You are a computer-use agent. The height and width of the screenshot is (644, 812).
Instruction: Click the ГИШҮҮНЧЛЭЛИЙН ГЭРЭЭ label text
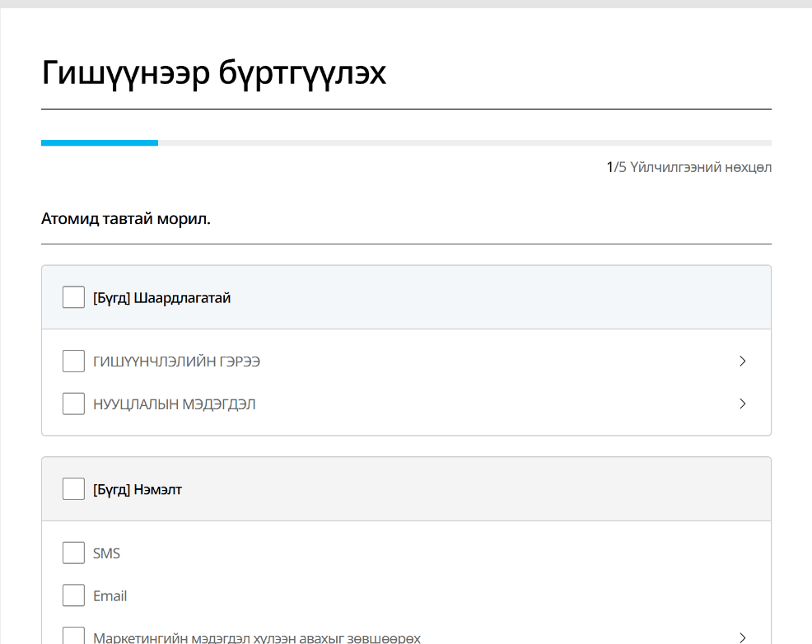pos(176,362)
